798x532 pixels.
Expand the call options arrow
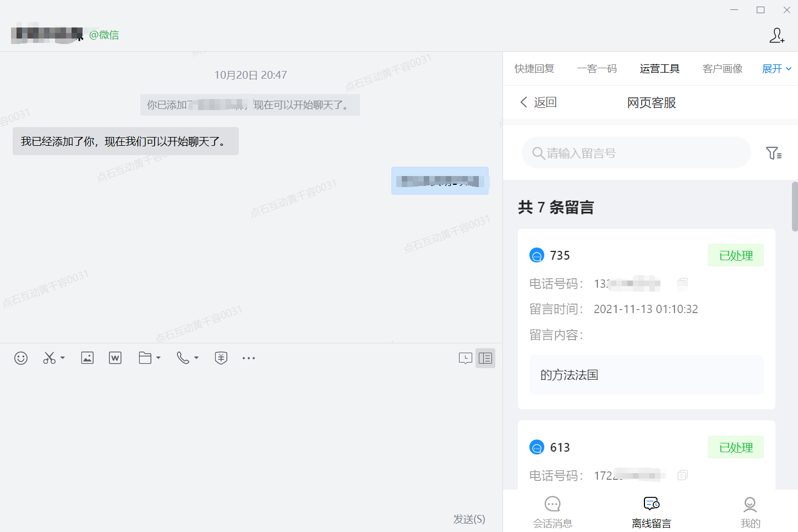tap(196, 358)
